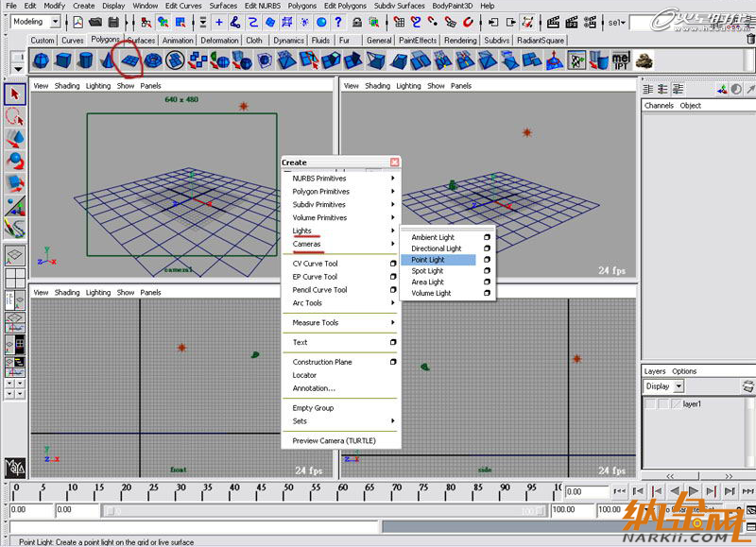Open Point Light options box
This screenshot has width=756, height=547.
[487, 260]
